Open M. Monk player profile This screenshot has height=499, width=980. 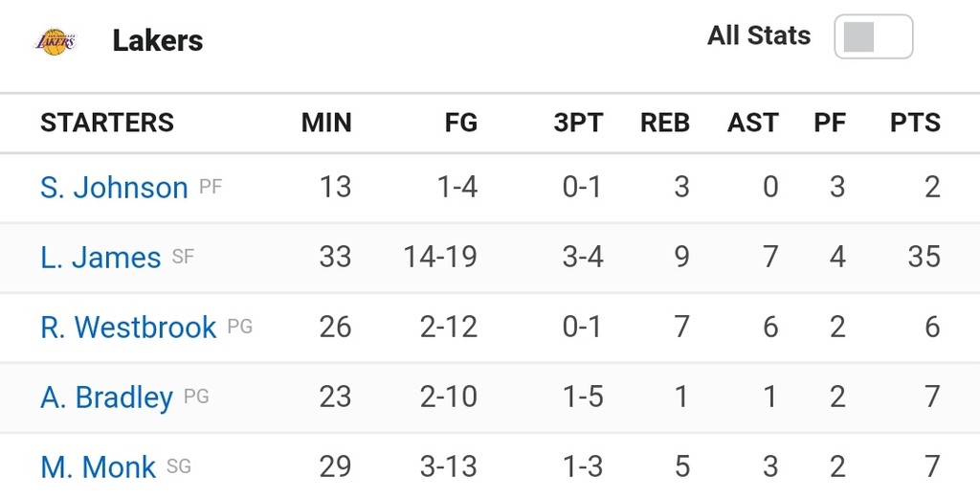[x=99, y=467]
